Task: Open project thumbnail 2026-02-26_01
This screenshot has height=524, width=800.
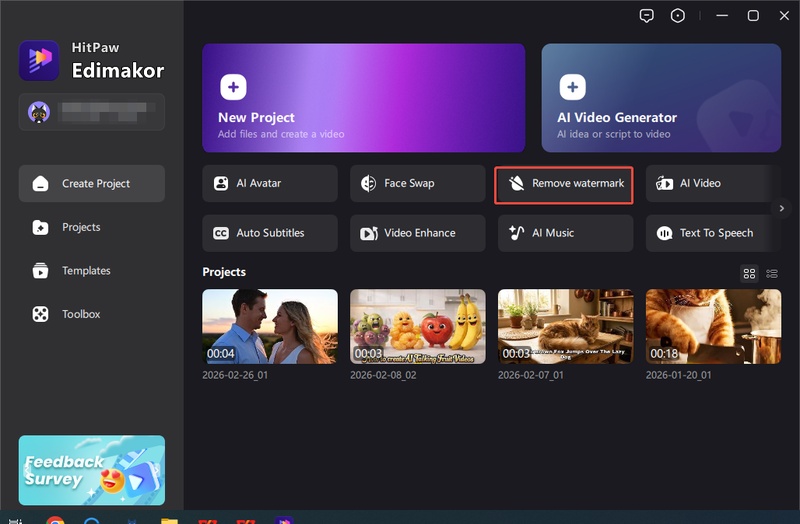Action: pos(269,326)
